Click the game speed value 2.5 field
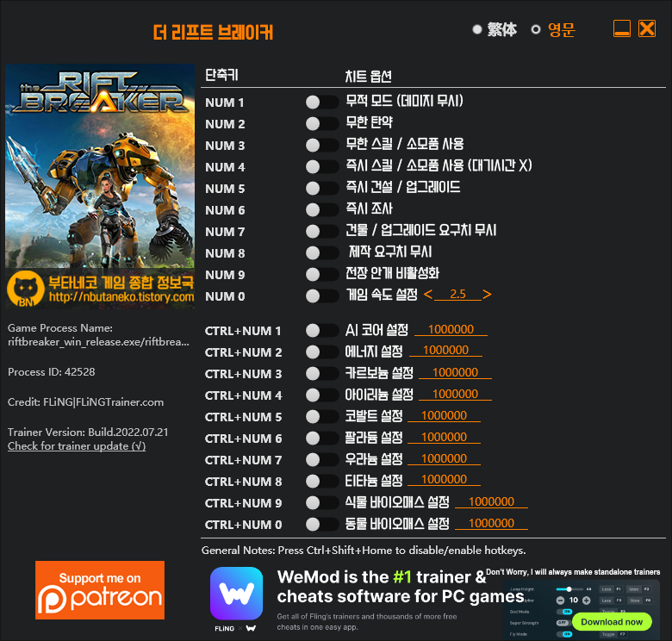This screenshot has width=672, height=641. coord(457,295)
